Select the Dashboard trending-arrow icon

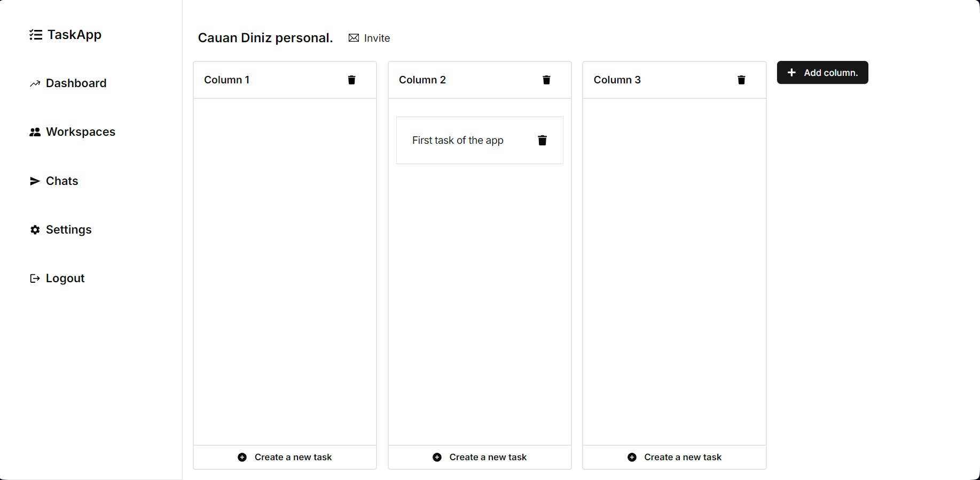pyautogui.click(x=35, y=83)
